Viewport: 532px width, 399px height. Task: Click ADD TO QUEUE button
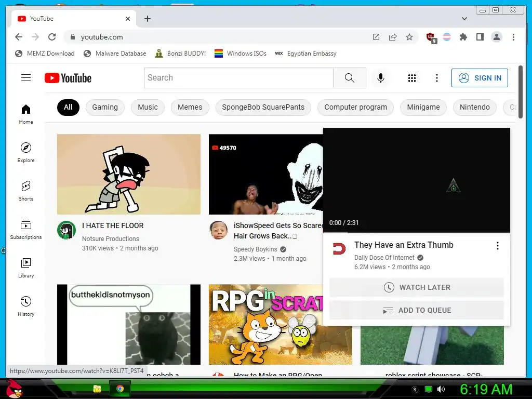tap(417, 310)
